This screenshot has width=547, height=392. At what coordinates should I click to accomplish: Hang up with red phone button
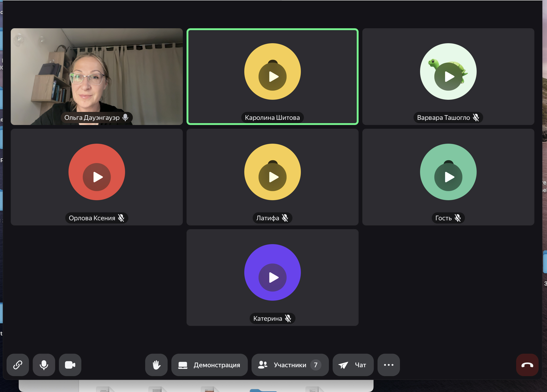pos(527,365)
